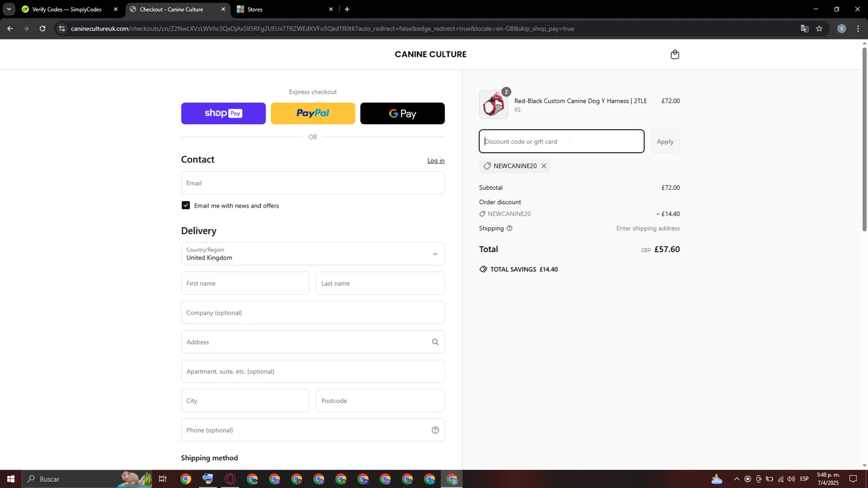Click the page vertical scrollbar
This screenshot has height=488, width=868.
[x=865, y=139]
